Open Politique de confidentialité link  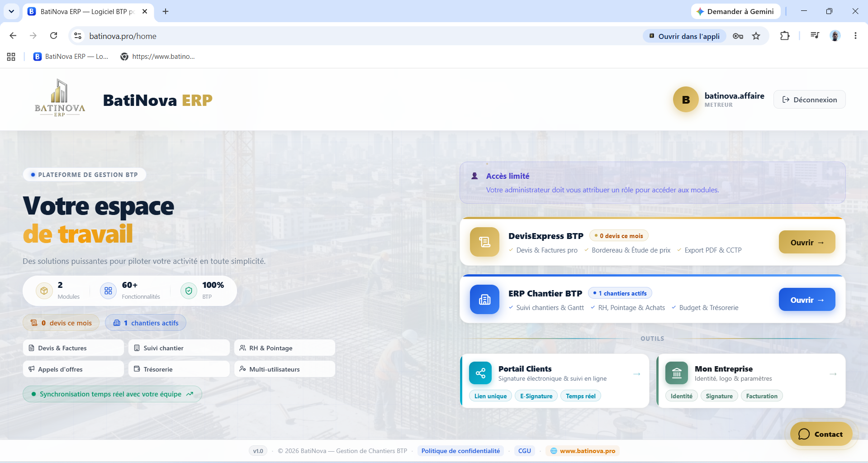460,451
